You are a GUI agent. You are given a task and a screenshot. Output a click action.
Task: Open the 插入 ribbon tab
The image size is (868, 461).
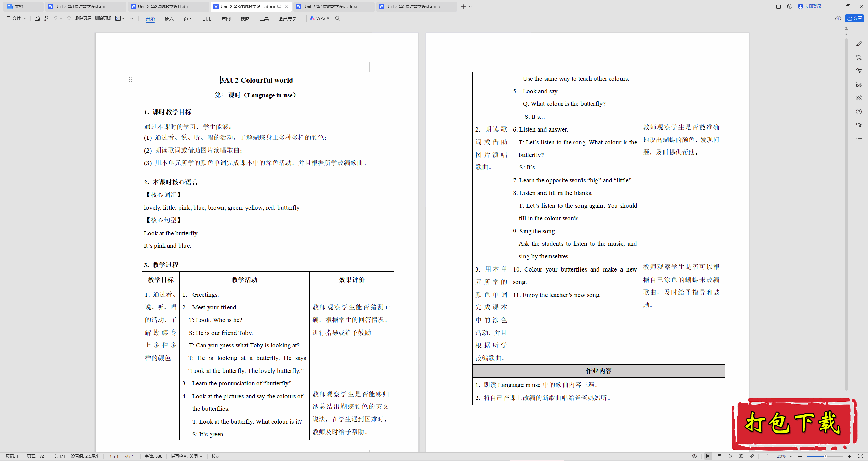point(169,18)
